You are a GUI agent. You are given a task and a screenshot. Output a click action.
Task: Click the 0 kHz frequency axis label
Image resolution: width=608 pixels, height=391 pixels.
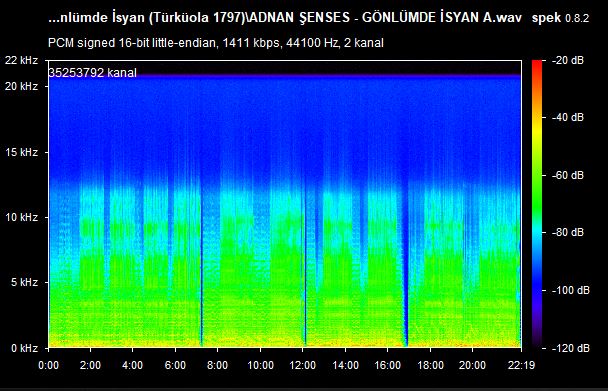click(x=24, y=348)
